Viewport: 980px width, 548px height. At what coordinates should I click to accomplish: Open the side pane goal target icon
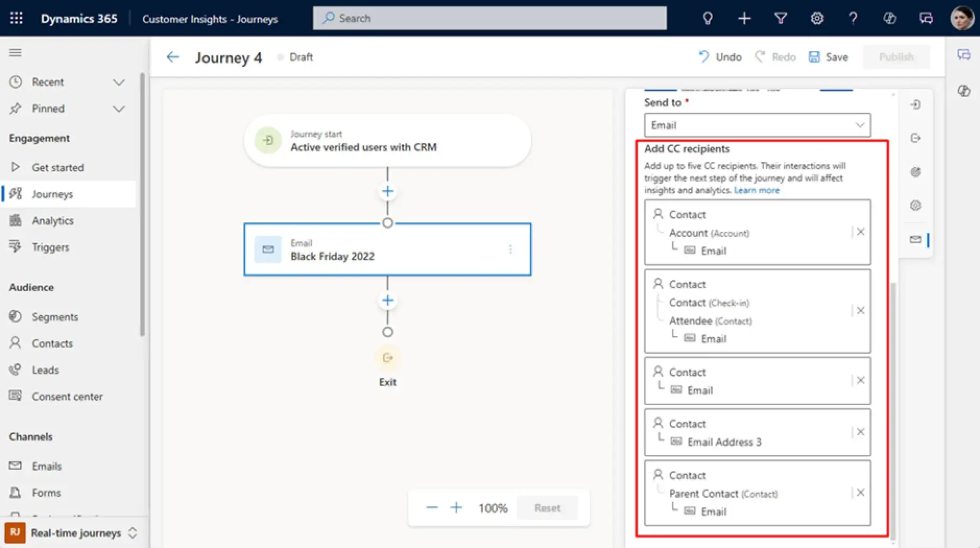click(x=915, y=172)
